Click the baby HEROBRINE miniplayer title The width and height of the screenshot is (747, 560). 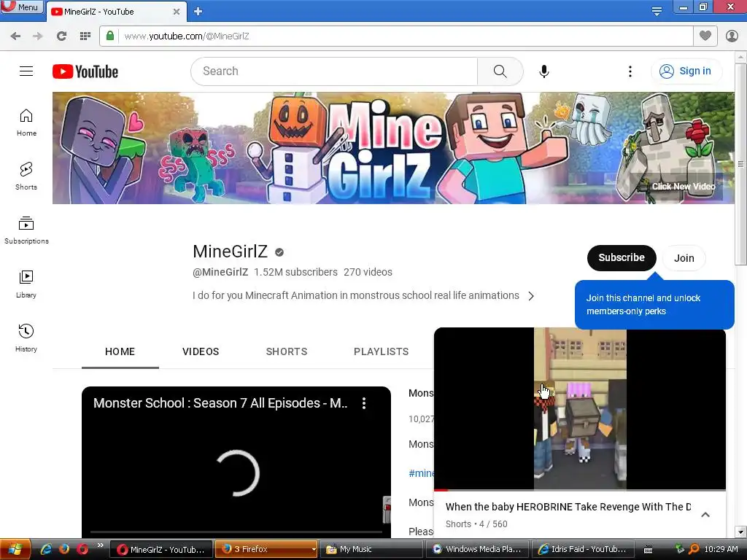click(568, 507)
